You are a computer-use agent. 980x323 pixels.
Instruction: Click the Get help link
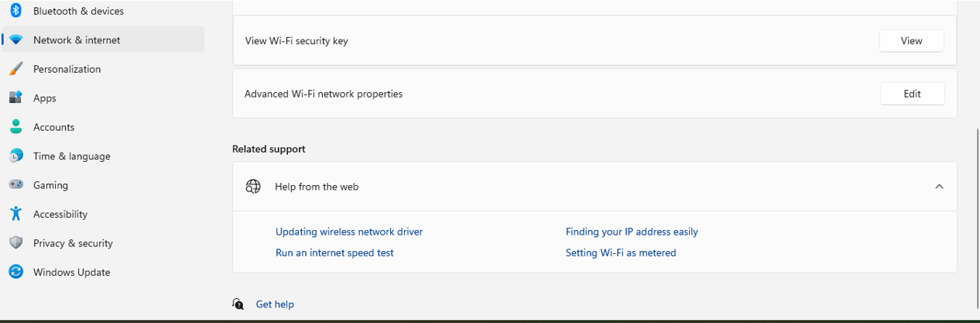click(275, 304)
